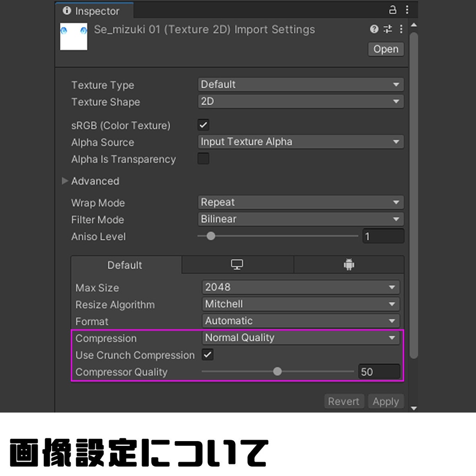Disable the sRGB (Color Texture) checkbox
476x476 pixels.
203,125
